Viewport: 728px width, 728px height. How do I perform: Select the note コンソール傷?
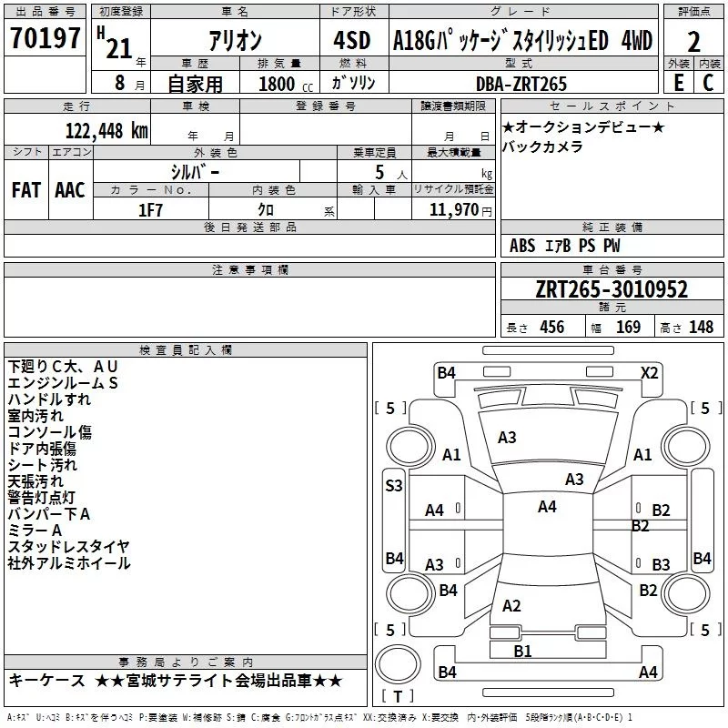coord(50,431)
